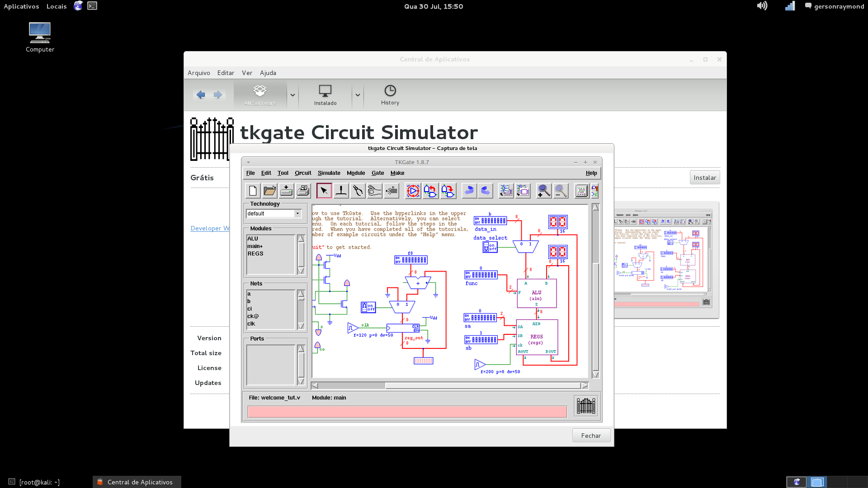Click the network signal icon
This screenshot has height=488, width=868.
790,6
